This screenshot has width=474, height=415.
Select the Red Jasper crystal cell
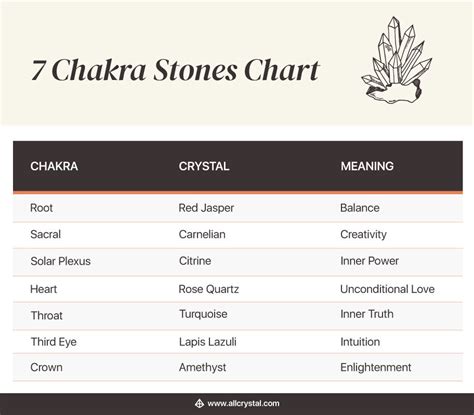tap(206, 208)
